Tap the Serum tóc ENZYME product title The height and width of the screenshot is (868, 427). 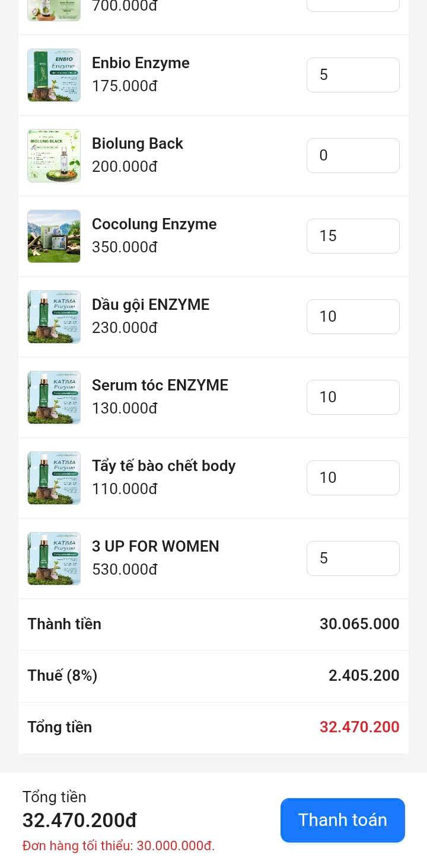click(x=160, y=385)
